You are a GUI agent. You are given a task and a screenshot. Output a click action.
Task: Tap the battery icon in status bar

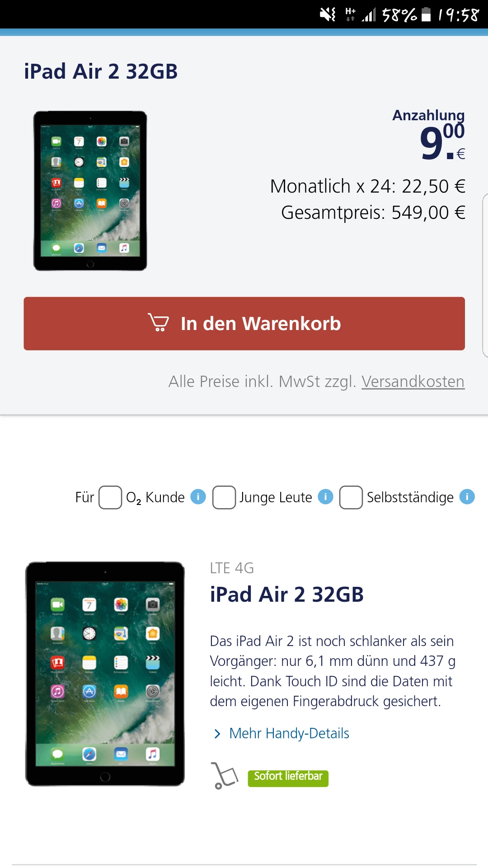(x=426, y=14)
